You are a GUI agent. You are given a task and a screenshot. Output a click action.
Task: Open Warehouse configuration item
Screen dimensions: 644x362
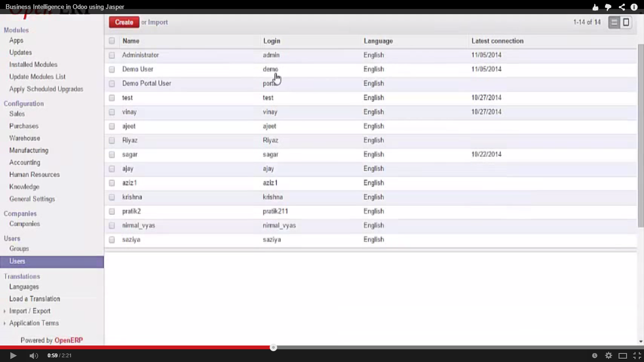[x=25, y=139]
